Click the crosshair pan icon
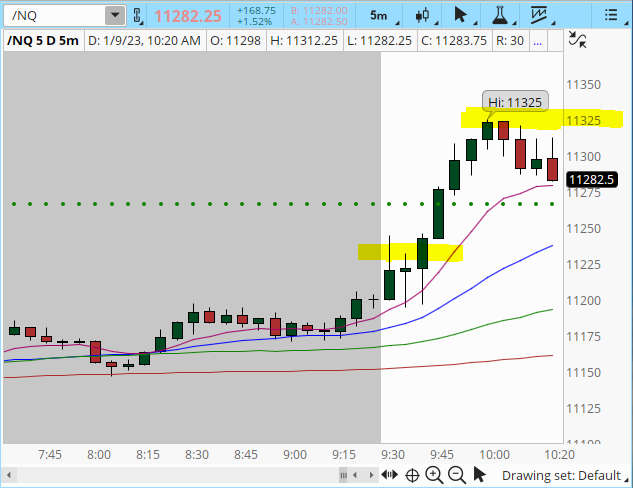This screenshot has height=488, width=633. [412, 475]
